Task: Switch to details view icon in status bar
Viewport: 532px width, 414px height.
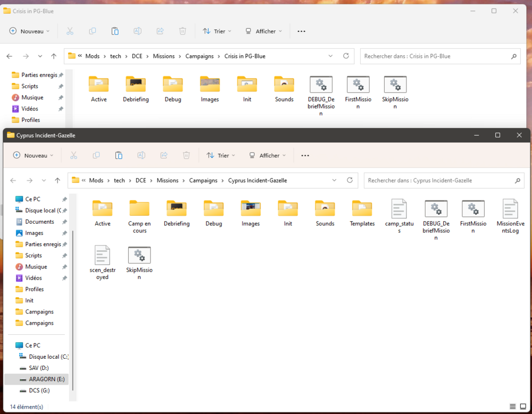Action: tap(513, 406)
